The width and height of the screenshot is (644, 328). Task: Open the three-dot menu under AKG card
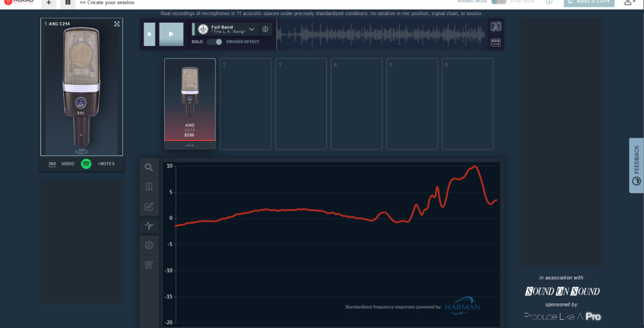click(x=190, y=145)
